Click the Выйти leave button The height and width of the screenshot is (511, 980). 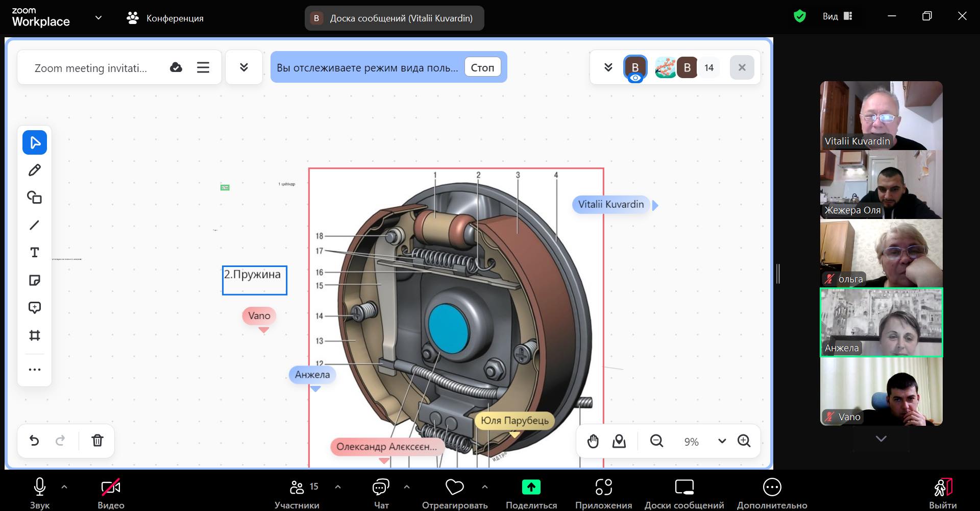coord(943,493)
